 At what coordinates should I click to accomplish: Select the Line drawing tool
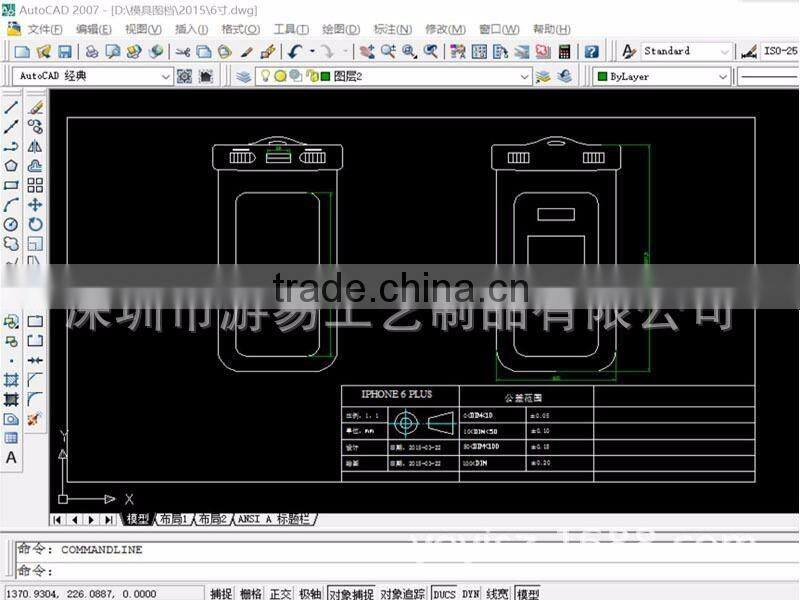tap(11, 107)
